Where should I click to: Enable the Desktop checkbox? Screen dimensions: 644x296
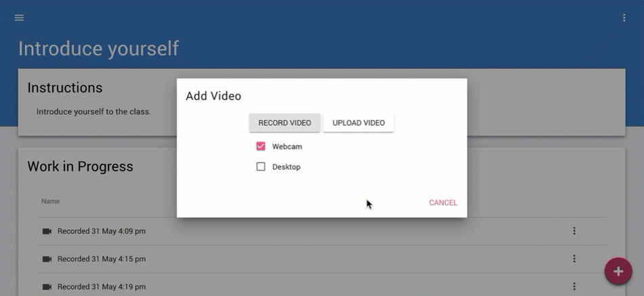click(261, 167)
